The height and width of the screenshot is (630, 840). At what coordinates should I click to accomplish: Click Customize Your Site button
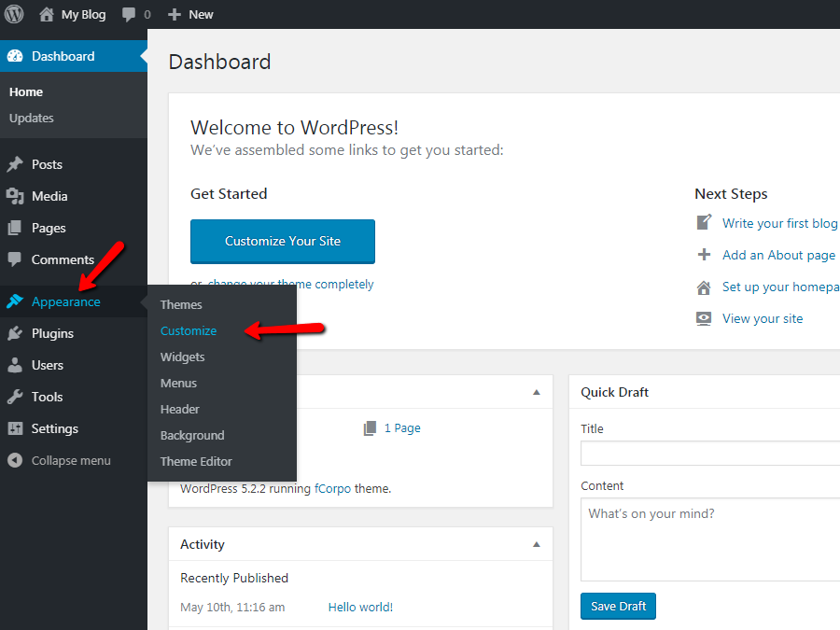(283, 241)
